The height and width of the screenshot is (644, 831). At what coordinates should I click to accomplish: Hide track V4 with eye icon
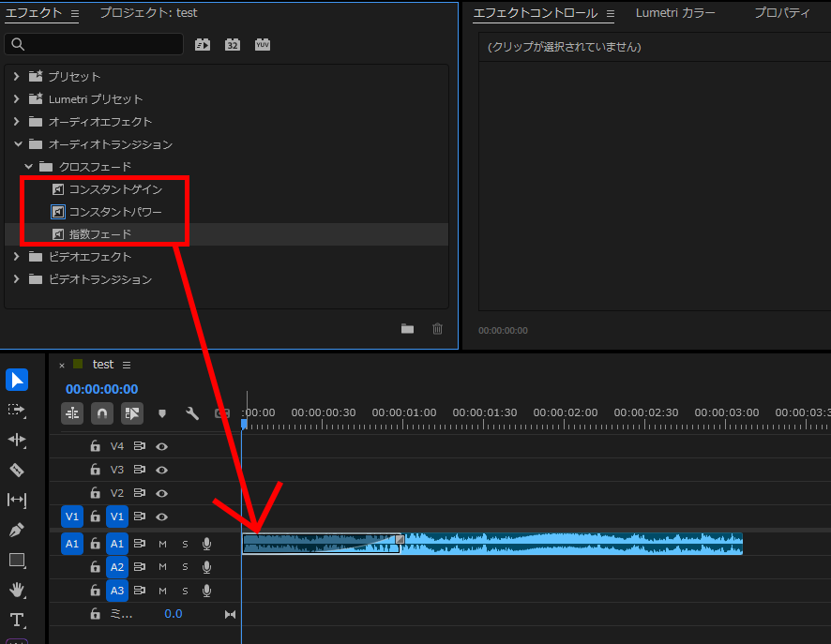[161, 446]
